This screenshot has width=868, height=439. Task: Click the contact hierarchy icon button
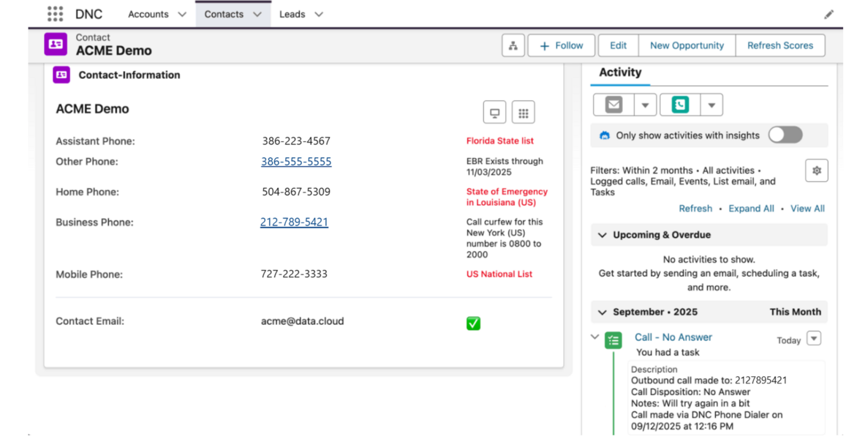click(x=513, y=45)
